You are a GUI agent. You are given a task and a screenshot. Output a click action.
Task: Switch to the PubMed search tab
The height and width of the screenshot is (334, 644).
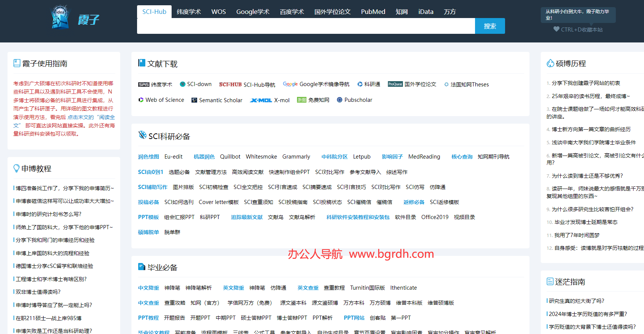[373, 12]
